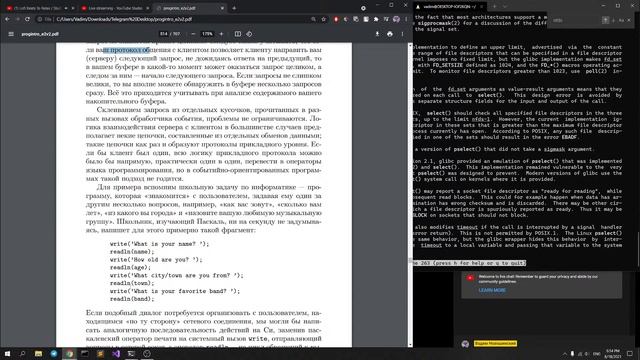Toggle PDF fit to page icon
The image size is (640, 360).
point(238,34)
